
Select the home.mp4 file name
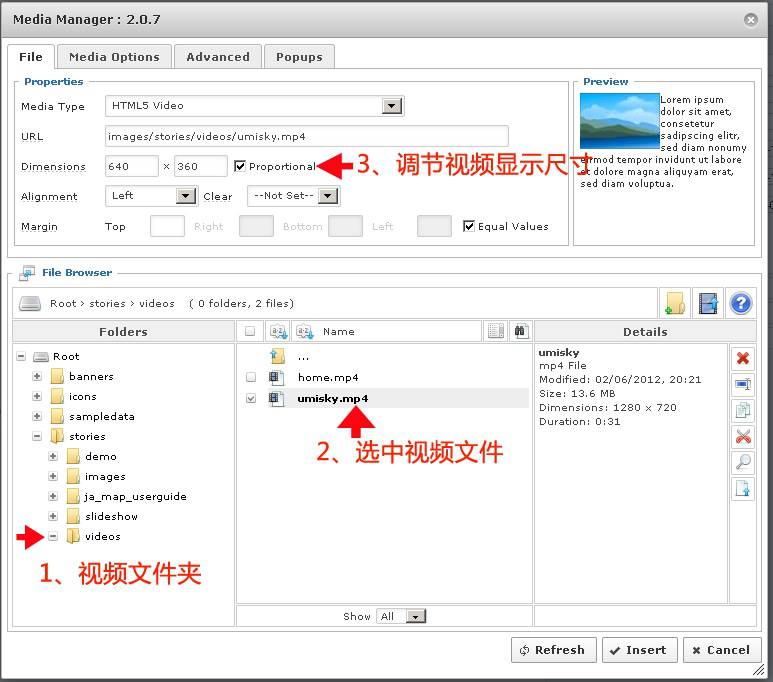[x=328, y=378]
